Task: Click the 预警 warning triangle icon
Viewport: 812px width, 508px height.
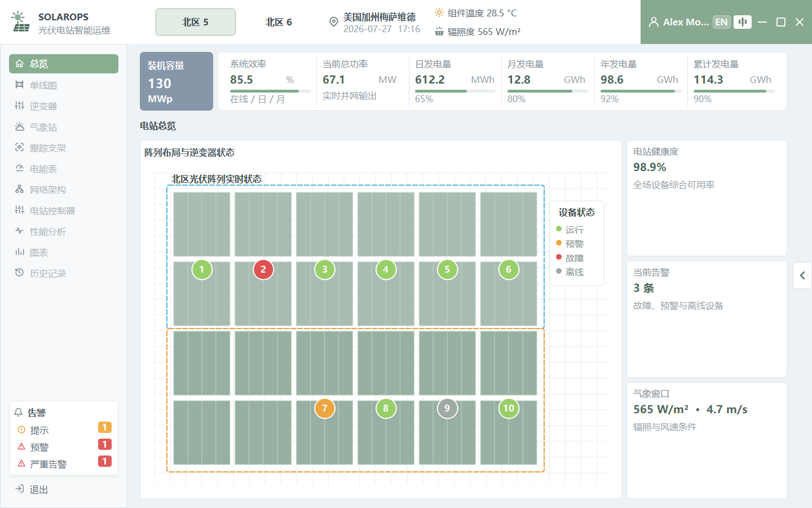Action: pos(21,446)
